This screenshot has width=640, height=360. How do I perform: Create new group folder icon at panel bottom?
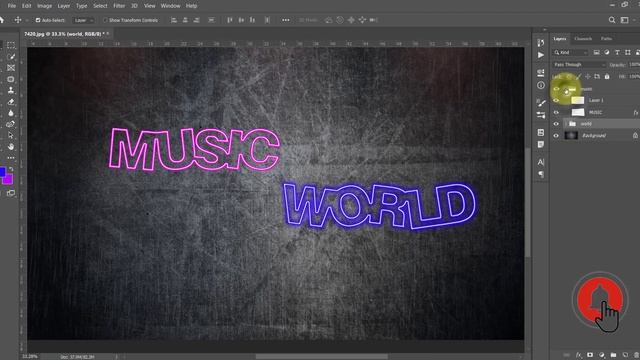[x=613, y=355]
